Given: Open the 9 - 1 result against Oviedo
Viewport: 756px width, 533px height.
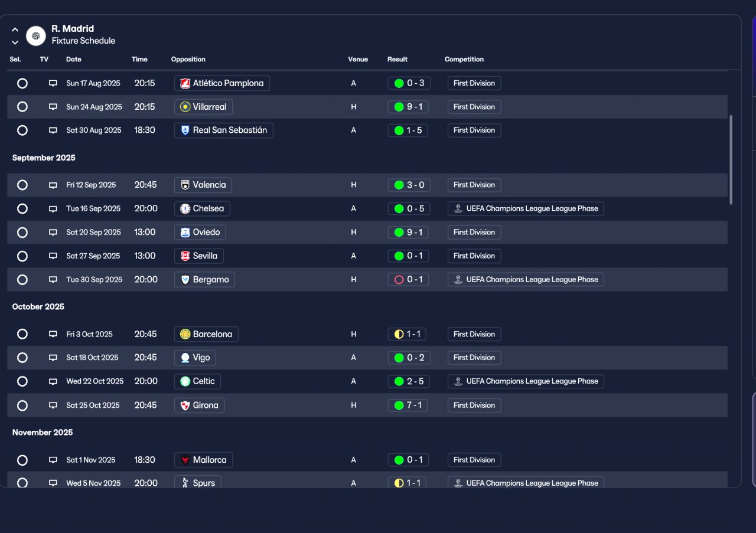Looking at the screenshot, I should point(409,233).
